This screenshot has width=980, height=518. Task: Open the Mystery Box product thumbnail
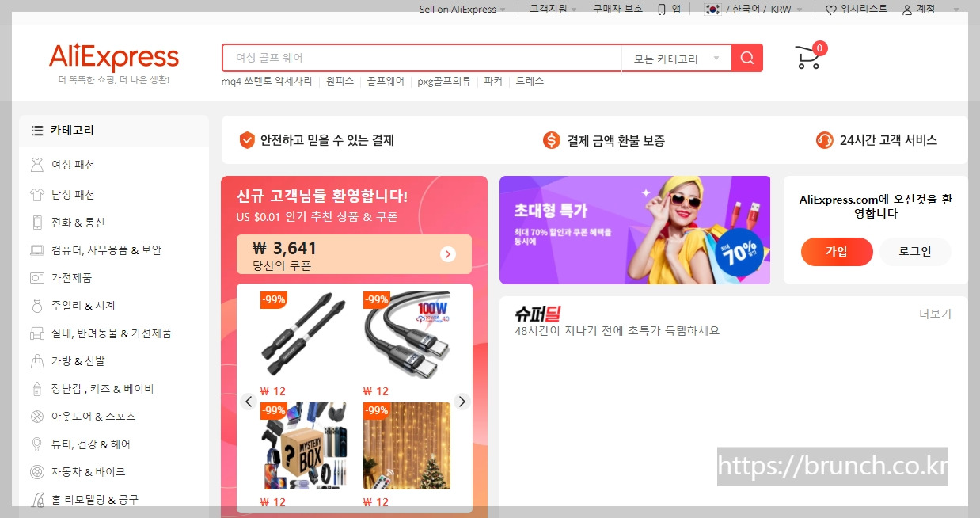[304, 446]
